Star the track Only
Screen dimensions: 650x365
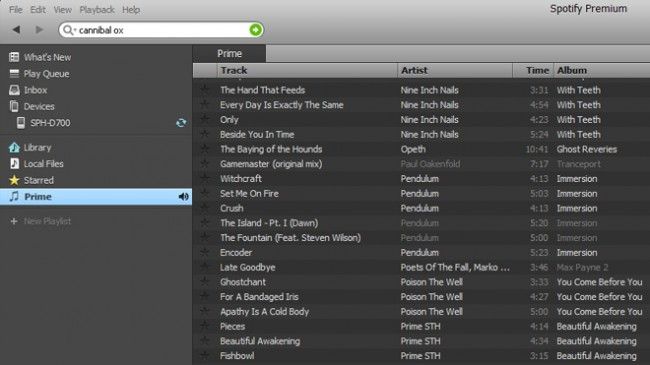coord(205,119)
